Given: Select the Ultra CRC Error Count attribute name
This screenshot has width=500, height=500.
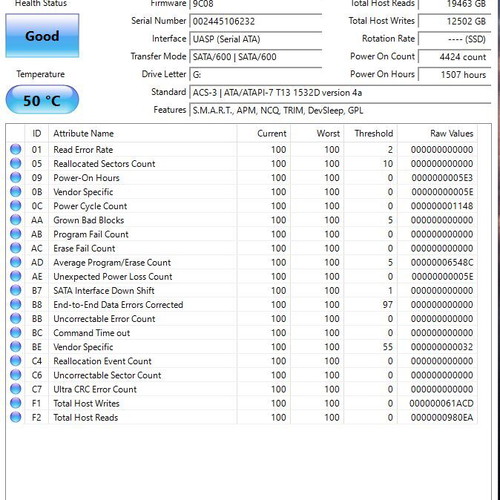Looking at the screenshot, I should 95,389.
